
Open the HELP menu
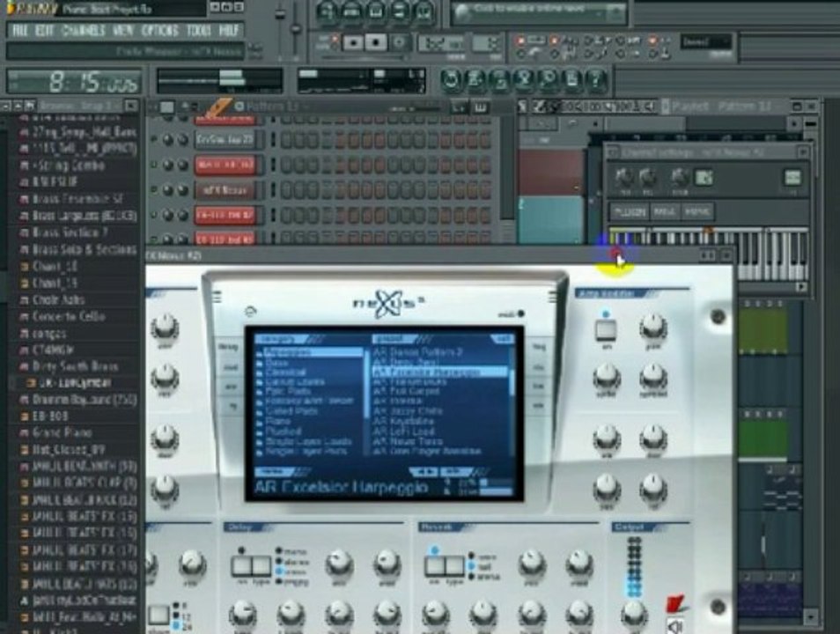(x=229, y=31)
